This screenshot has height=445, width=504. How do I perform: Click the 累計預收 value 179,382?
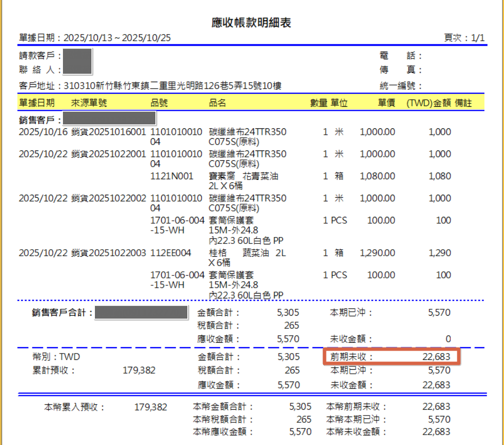[139, 371]
